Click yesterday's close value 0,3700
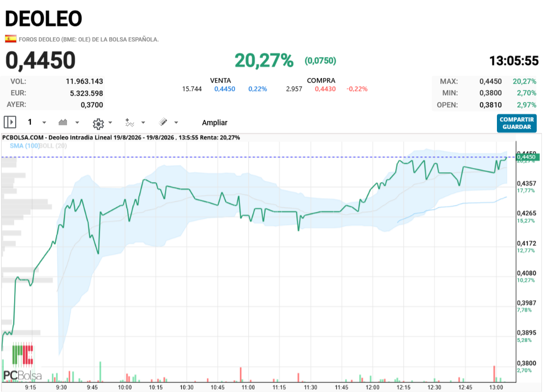The image size is (543, 392). [92, 105]
